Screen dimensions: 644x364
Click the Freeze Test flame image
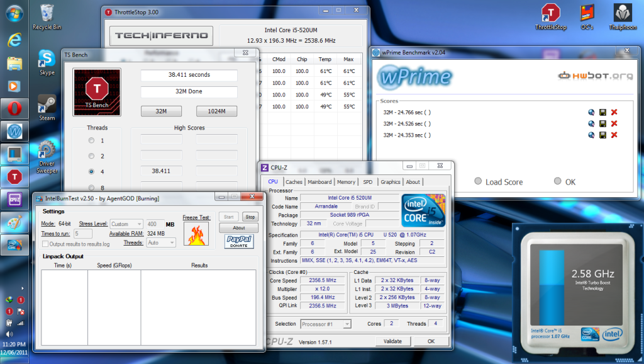click(196, 234)
